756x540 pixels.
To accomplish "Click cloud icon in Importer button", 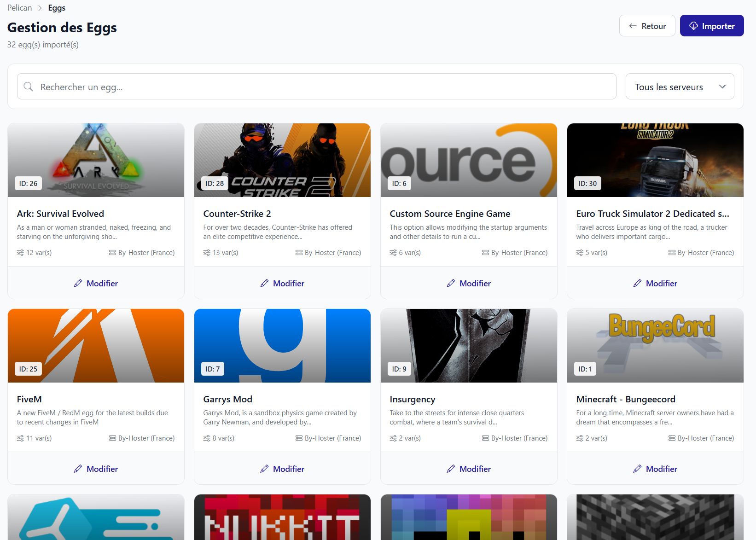I will click(693, 26).
